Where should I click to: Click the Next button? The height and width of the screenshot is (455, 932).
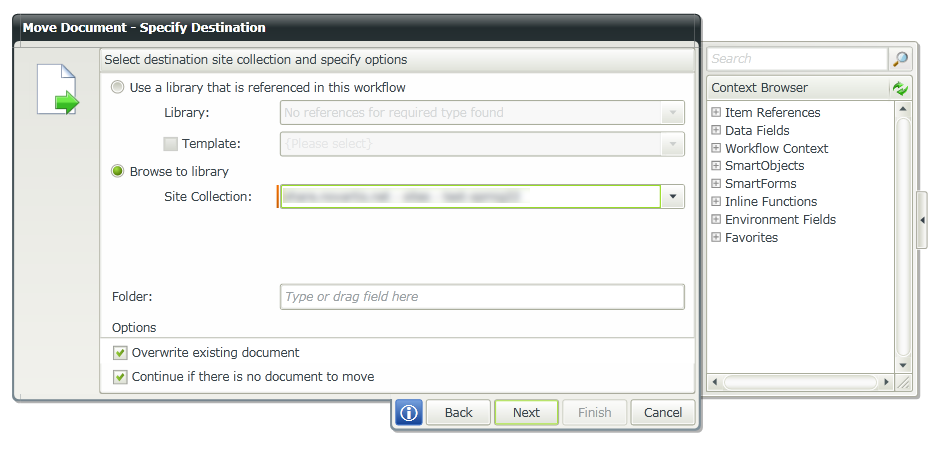526,412
